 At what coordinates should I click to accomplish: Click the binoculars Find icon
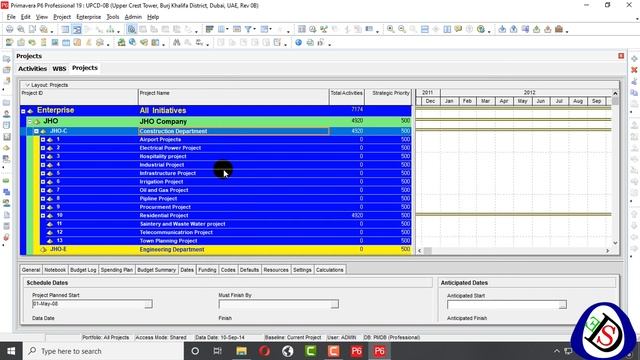click(x=176, y=42)
